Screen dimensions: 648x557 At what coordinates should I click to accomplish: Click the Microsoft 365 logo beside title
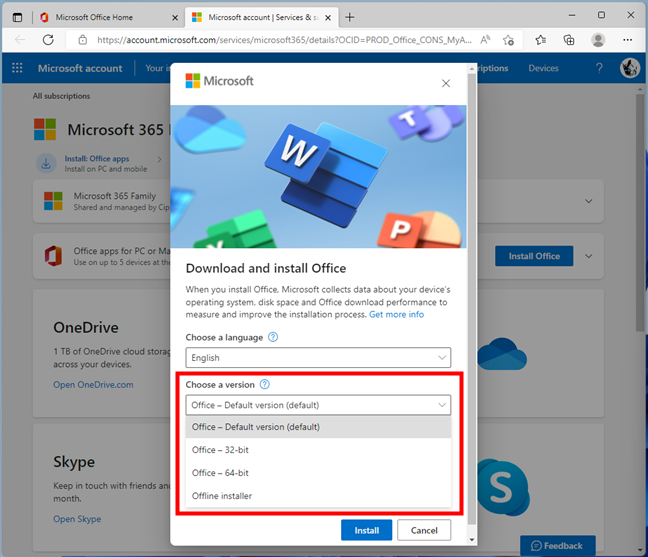click(45, 129)
